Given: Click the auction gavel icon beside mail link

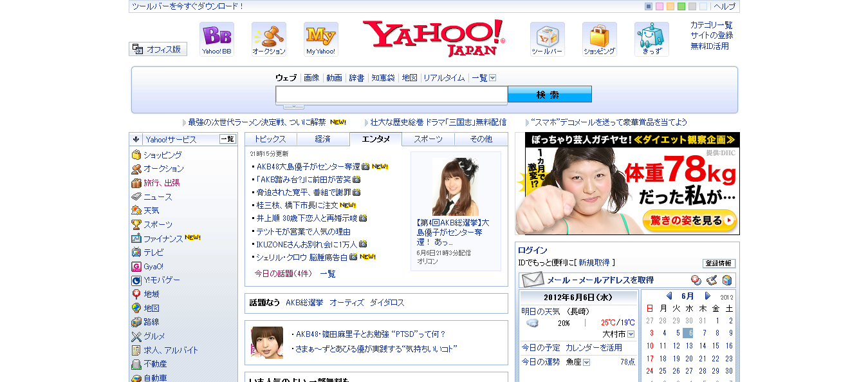Looking at the screenshot, I should coord(712,280).
